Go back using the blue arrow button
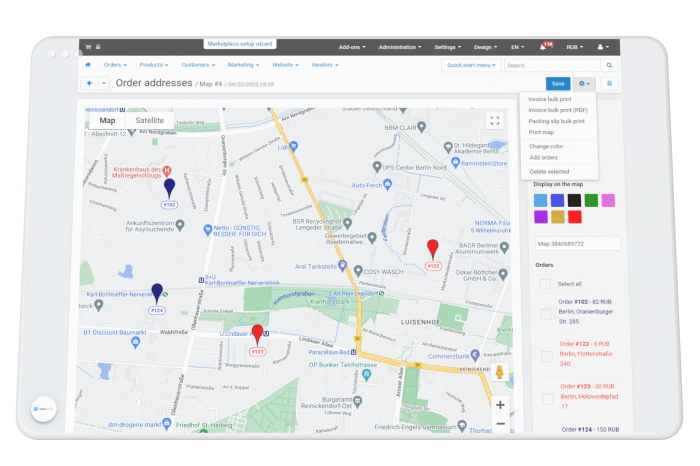700x466 pixels. pyautogui.click(x=90, y=83)
